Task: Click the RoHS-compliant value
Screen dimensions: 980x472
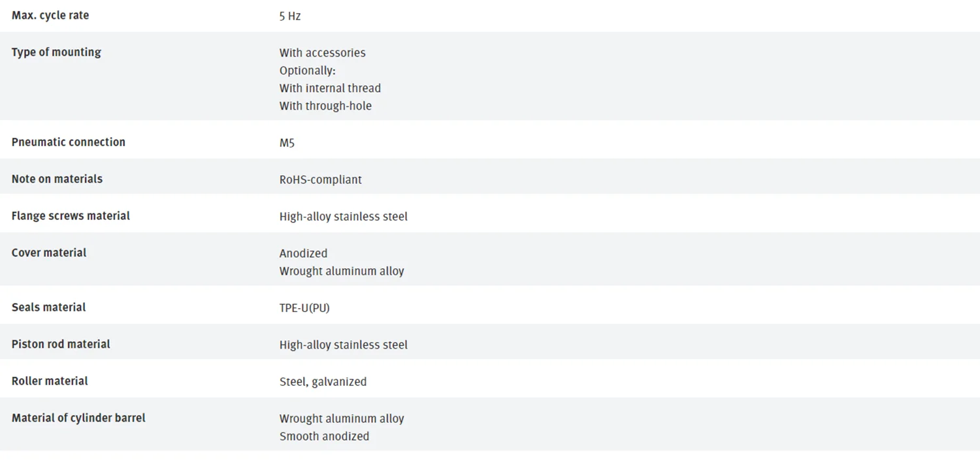Action: (x=321, y=180)
